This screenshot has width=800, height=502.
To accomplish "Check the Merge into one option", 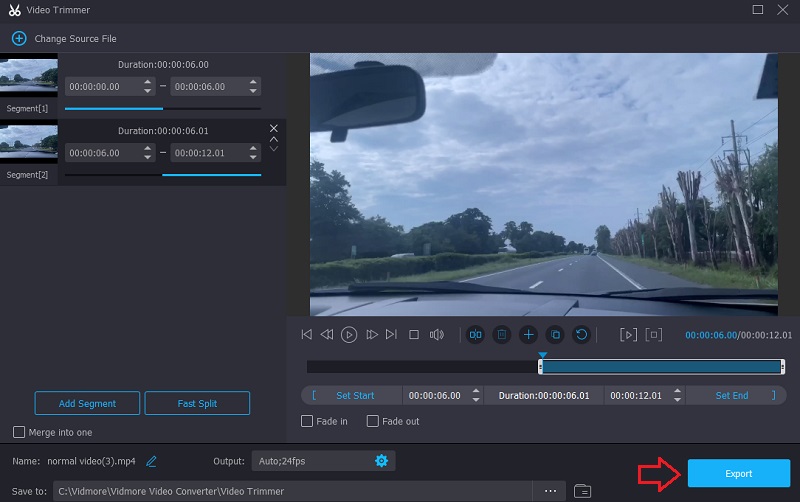I will [x=19, y=432].
